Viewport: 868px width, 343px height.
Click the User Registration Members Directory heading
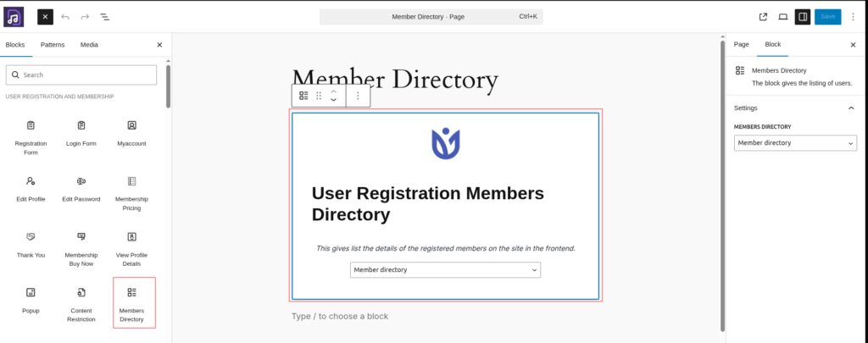(x=428, y=203)
